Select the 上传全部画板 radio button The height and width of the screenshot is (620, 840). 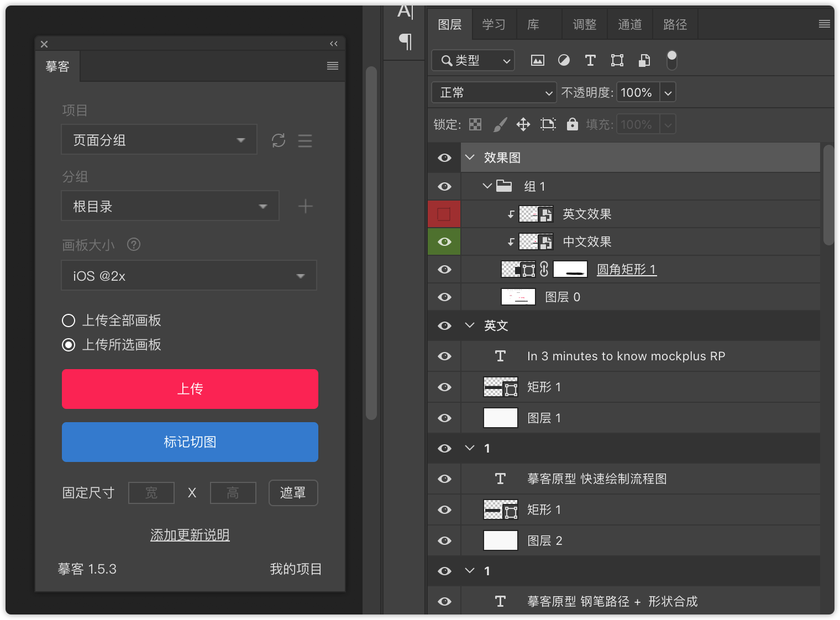click(x=69, y=320)
